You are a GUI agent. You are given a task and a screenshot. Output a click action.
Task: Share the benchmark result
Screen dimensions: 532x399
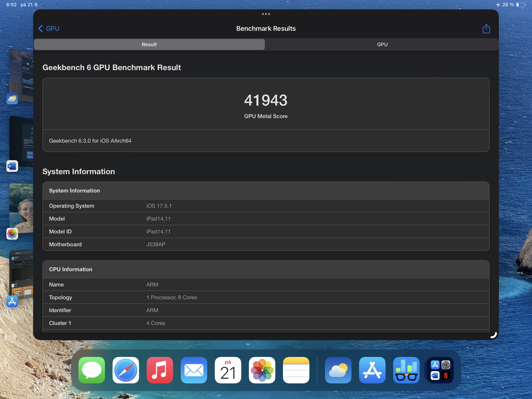(486, 29)
